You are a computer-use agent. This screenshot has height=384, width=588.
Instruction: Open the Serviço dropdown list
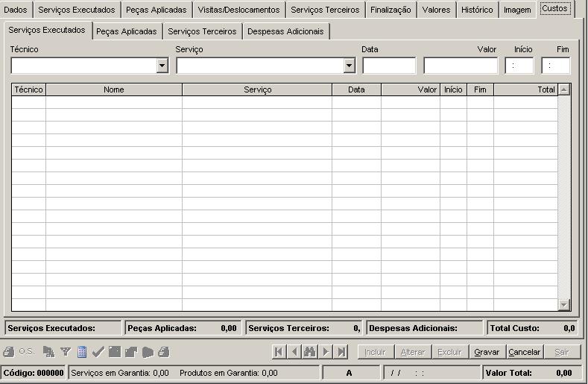click(x=349, y=66)
